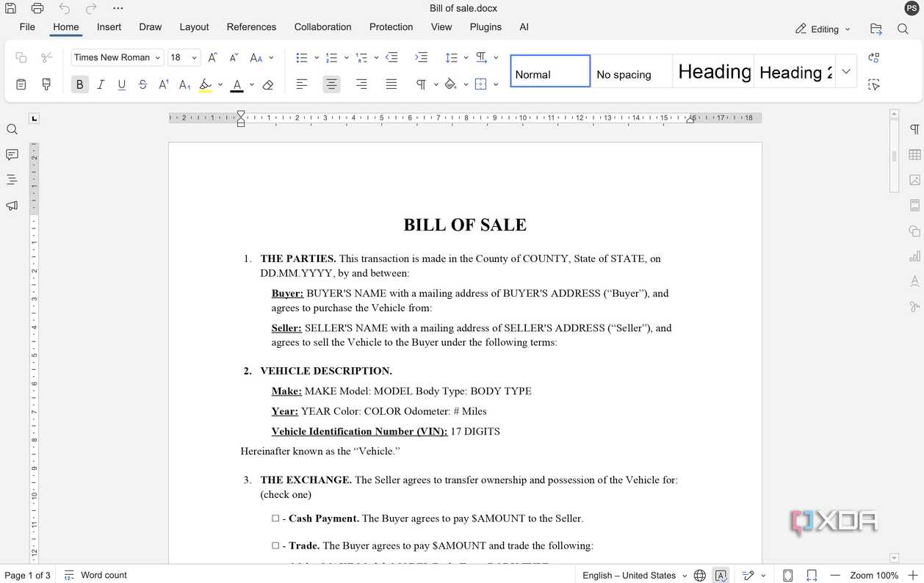Switch to the Layout tab
The height and width of the screenshot is (583, 924).
[x=195, y=27]
